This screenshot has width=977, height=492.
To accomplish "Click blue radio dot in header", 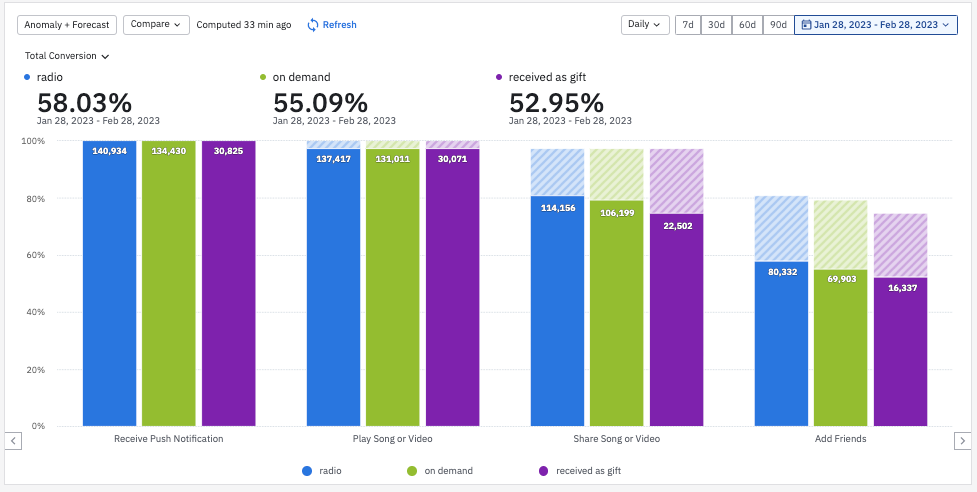I will coord(27,78).
